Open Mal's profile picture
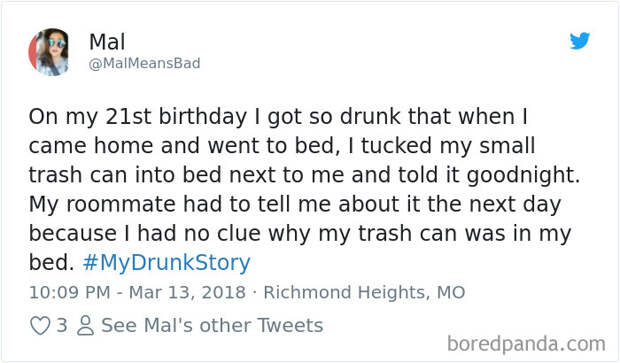 [x=49, y=52]
